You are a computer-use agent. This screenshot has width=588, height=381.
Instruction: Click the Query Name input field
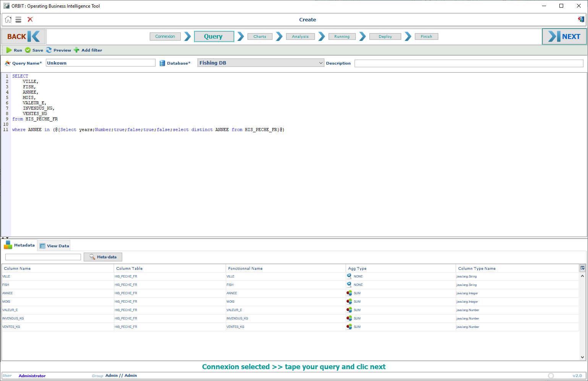point(100,63)
